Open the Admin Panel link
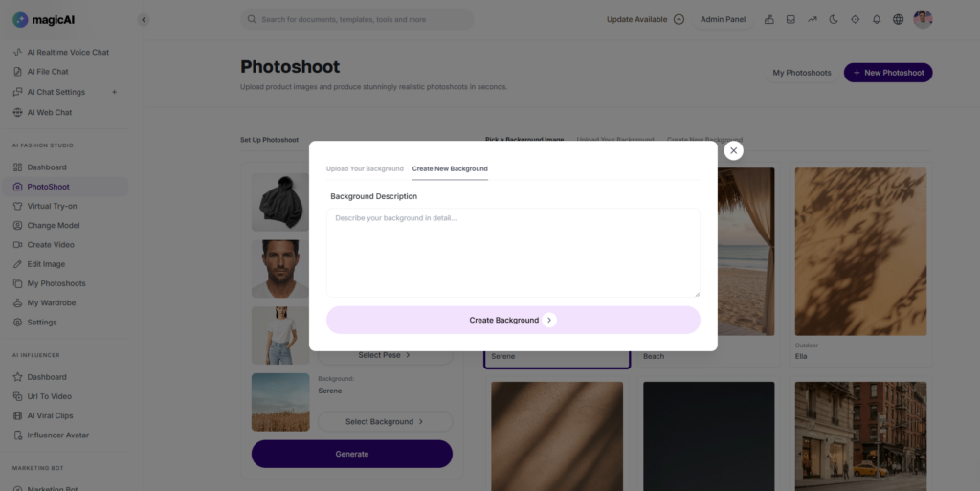980x491 pixels. coord(723,19)
